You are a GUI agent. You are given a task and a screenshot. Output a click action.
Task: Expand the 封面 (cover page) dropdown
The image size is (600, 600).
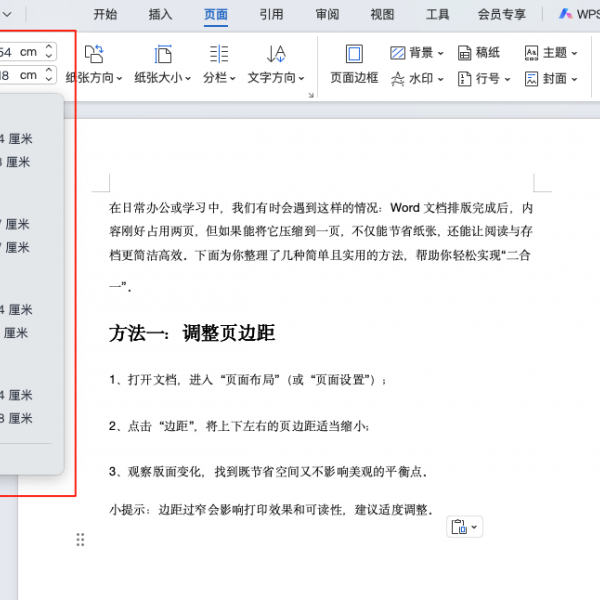pos(573,79)
